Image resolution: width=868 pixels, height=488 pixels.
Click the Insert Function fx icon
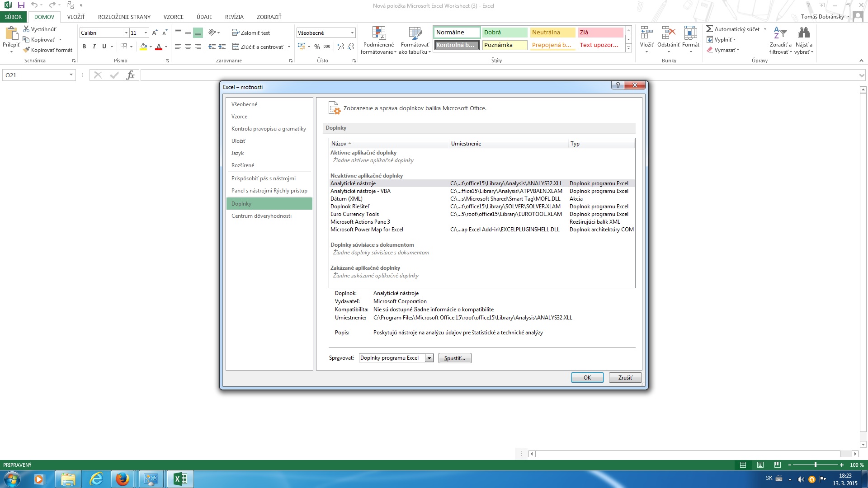pos(130,75)
